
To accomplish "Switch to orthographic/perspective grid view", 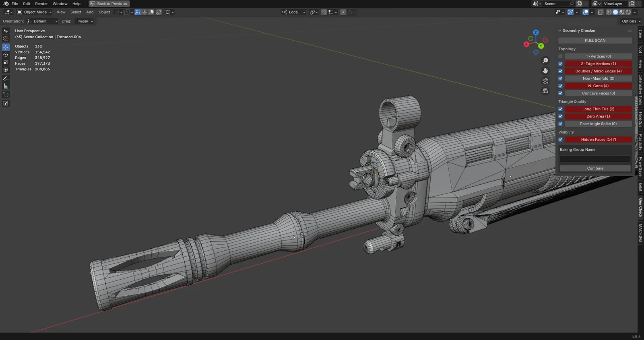I will click(545, 91).
